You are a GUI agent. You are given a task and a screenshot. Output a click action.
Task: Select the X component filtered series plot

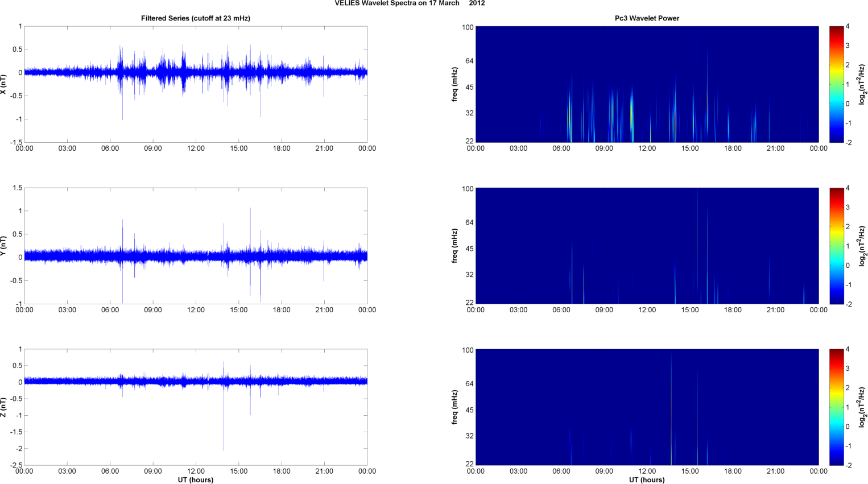[x=196, y=84]
